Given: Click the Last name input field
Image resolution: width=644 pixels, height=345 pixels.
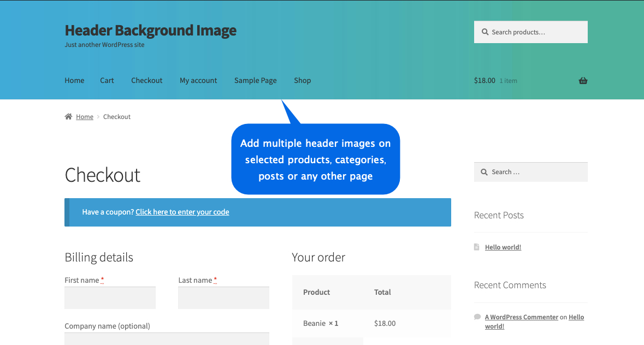Looking at the screenshot, I should tap(223, 298).
